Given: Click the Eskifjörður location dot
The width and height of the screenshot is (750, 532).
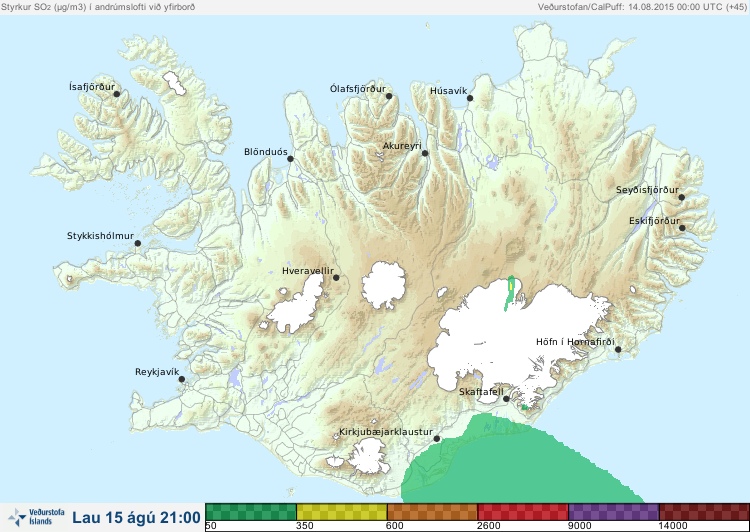Looking at the screenshot, I should point(682,228).
